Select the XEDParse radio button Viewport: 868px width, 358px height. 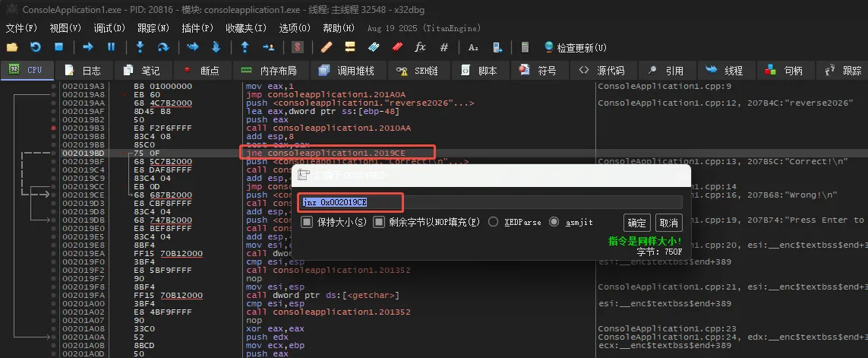point(493,222)
